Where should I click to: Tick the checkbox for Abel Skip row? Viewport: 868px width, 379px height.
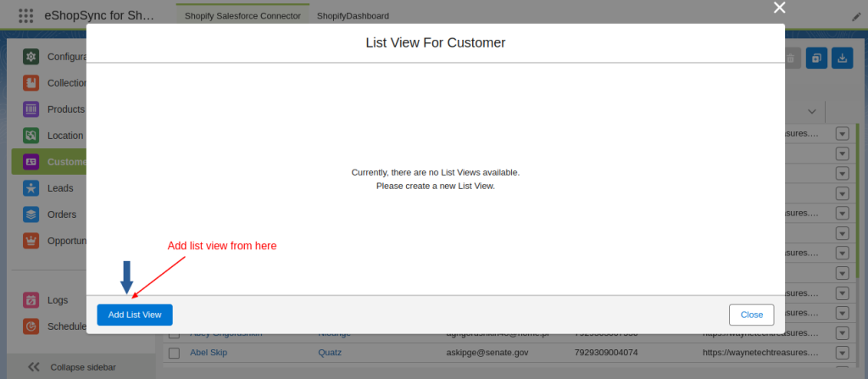coord(175,353)
